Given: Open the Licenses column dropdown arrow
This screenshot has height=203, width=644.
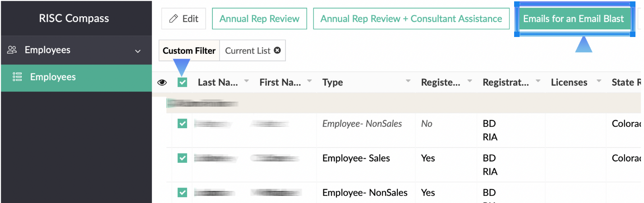Looking at the screenshot, I should point(599,81).
